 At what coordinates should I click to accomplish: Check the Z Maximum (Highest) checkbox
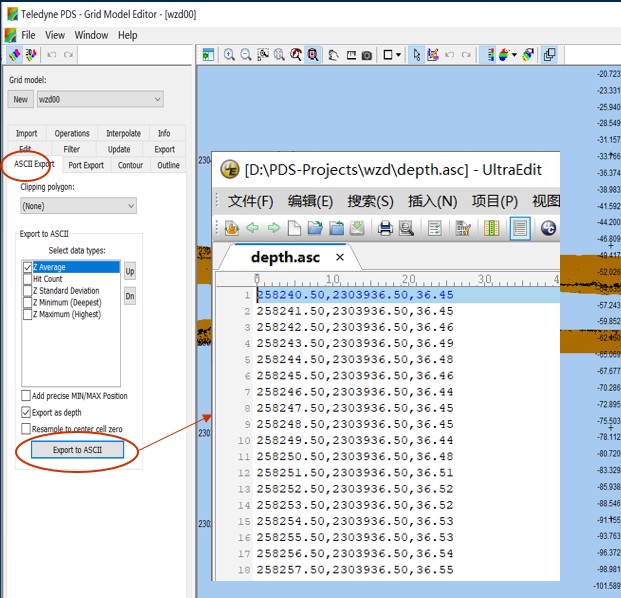(x=27, y=314)
